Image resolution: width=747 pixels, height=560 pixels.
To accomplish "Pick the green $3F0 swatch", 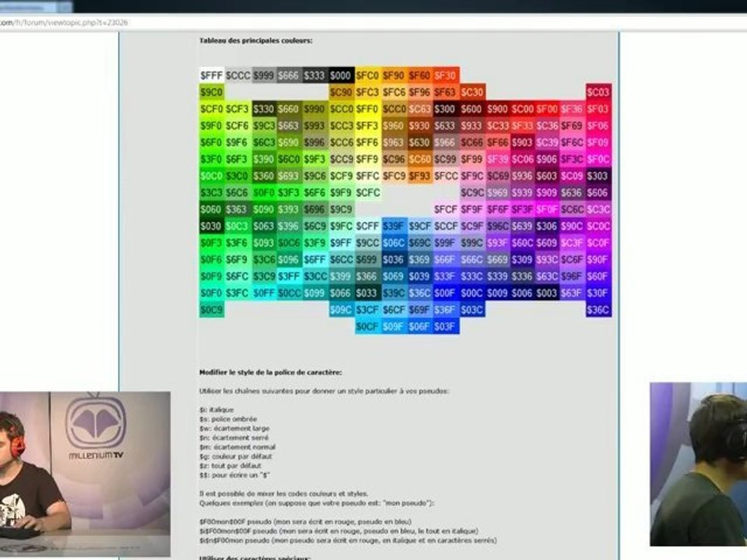I will point(212,159).
